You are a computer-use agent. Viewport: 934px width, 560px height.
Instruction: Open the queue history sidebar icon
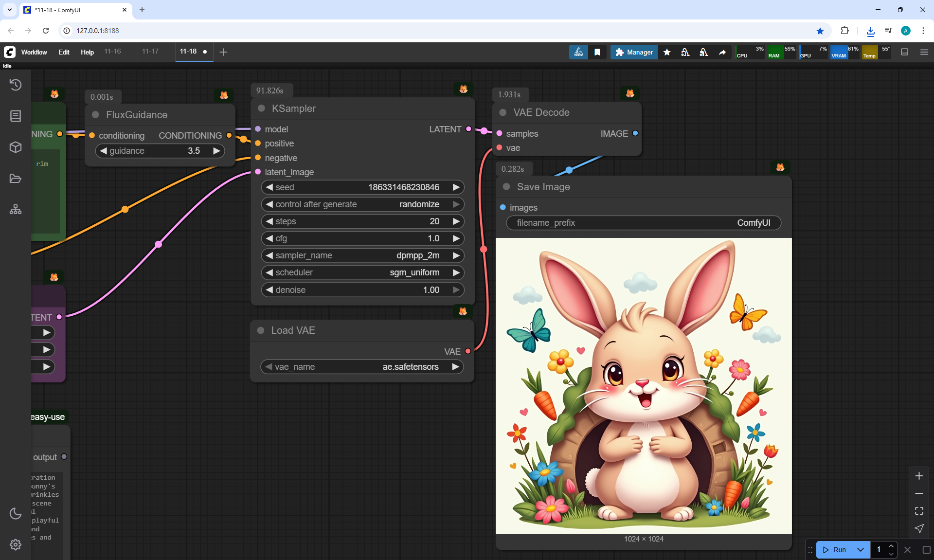[16, 85]
